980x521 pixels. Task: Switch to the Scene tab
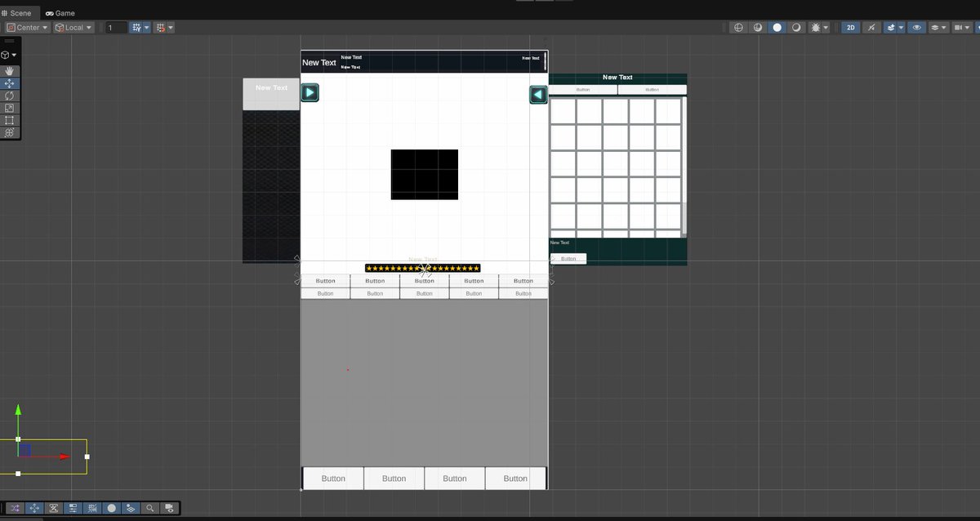(17, 13)
